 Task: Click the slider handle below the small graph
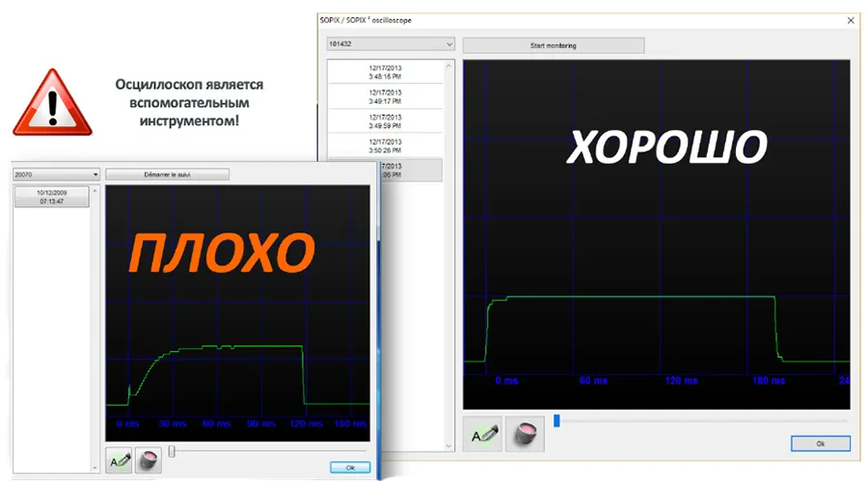click(172, 450)
